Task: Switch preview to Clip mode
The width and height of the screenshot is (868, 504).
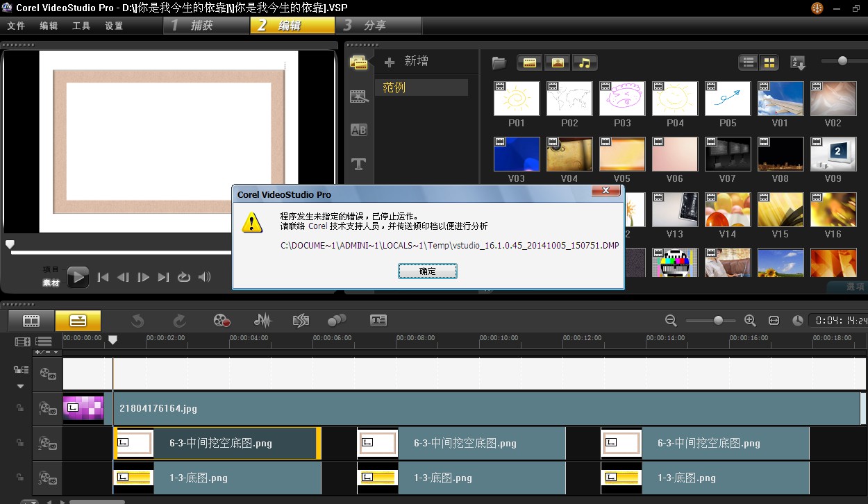Action: tap(51, 283)
